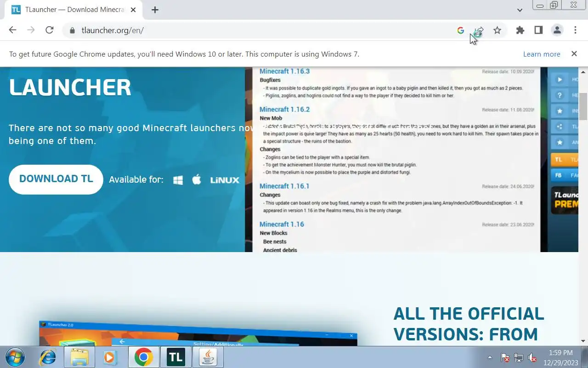View site info via the lock icon
Image resolution: width=588 pixels, height=368 pixels.
[x=72, y=30]
